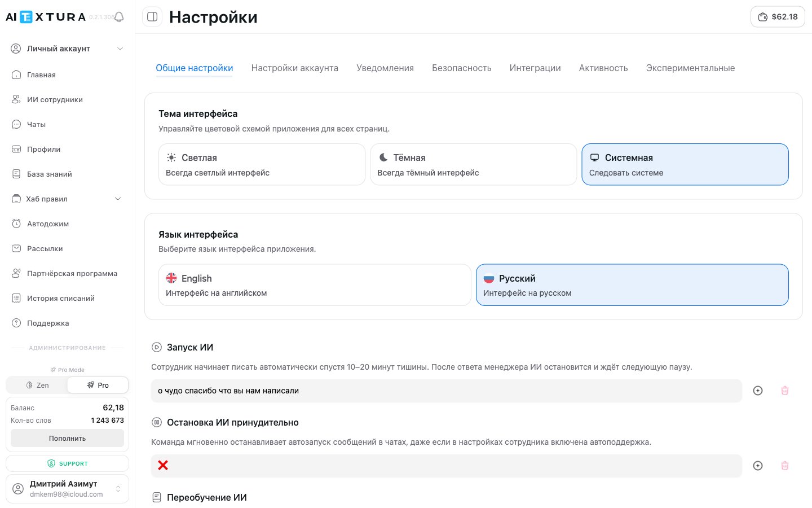Image resolution: width=812 pixels, height=508 pixels.
Task: Expand the Хаб правил chevron
Action: pos(118,199)
